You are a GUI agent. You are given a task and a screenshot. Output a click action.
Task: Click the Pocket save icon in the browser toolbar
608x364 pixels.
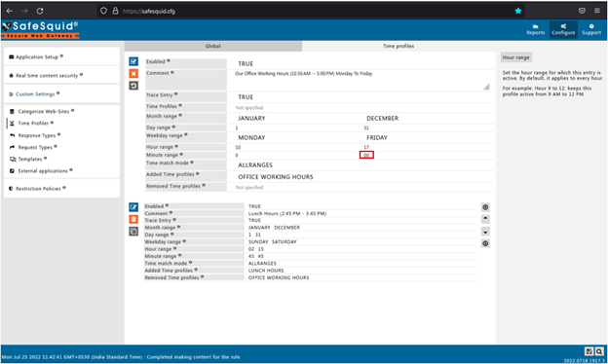click(x=582, y=11)
